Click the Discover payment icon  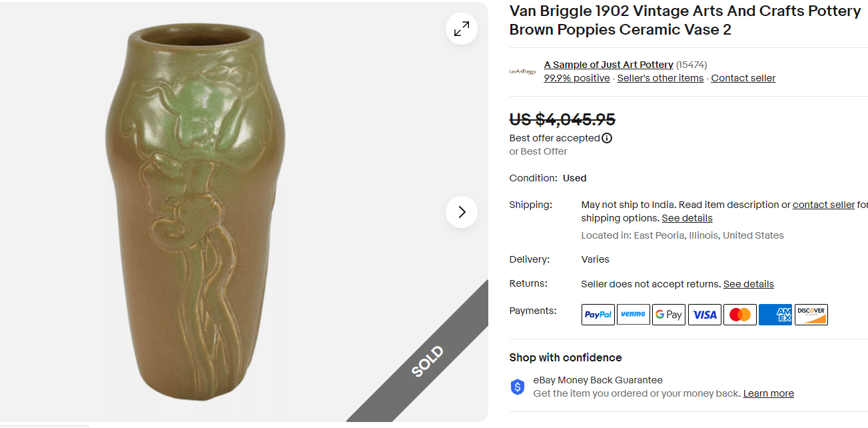point(811,314)
